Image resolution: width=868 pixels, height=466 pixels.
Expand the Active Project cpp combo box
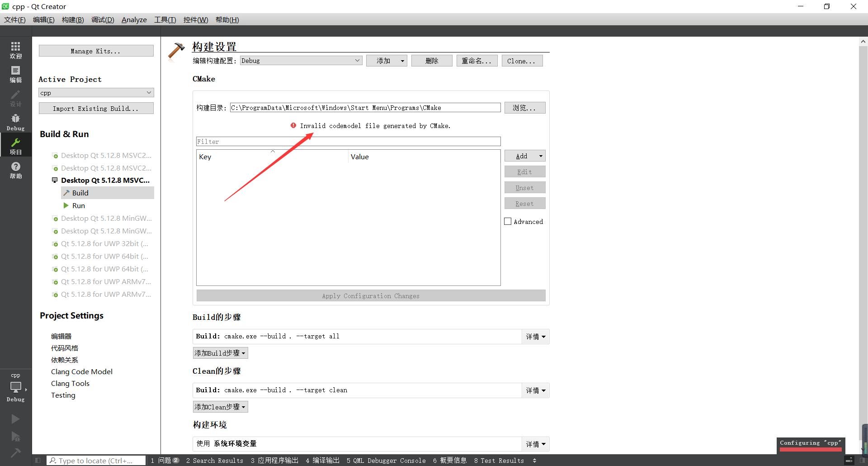point(96,93)
